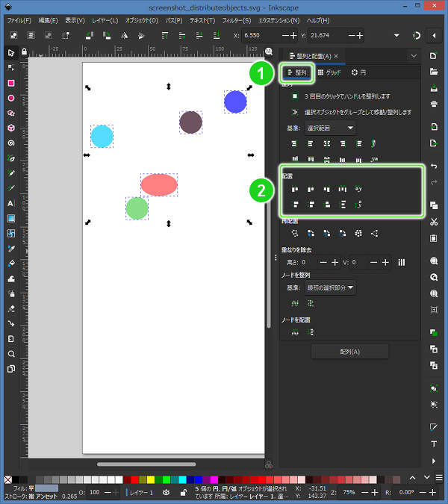The height and width of the screenshot is (504, 448).
Task: Select the Rectangle tool in toolbox
Action: pyautogui.click(x=11, y=83)
